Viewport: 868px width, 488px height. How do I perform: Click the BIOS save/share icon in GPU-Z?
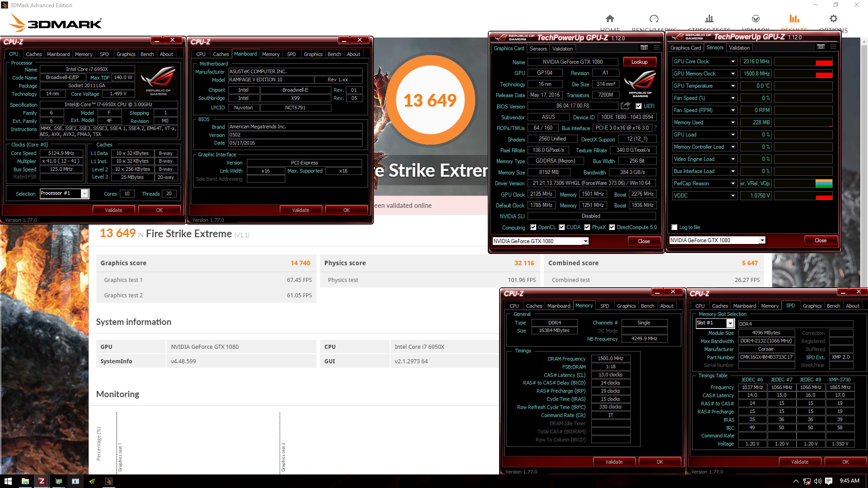[x=625, y=106]
